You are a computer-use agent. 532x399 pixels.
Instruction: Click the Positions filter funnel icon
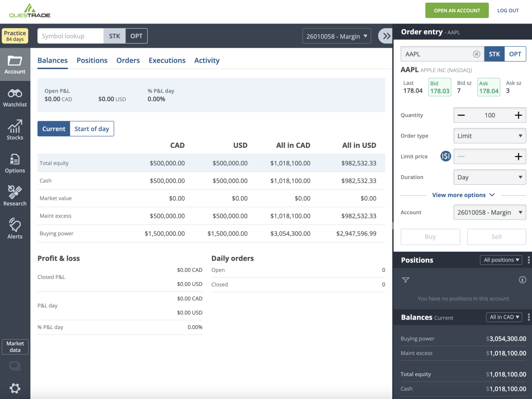[406, 280]
